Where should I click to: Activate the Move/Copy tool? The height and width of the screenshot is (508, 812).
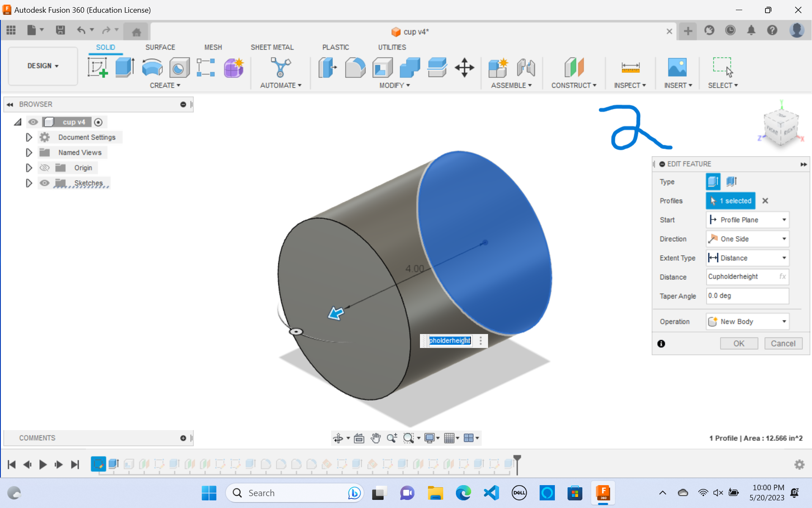[x=464, y=68]
